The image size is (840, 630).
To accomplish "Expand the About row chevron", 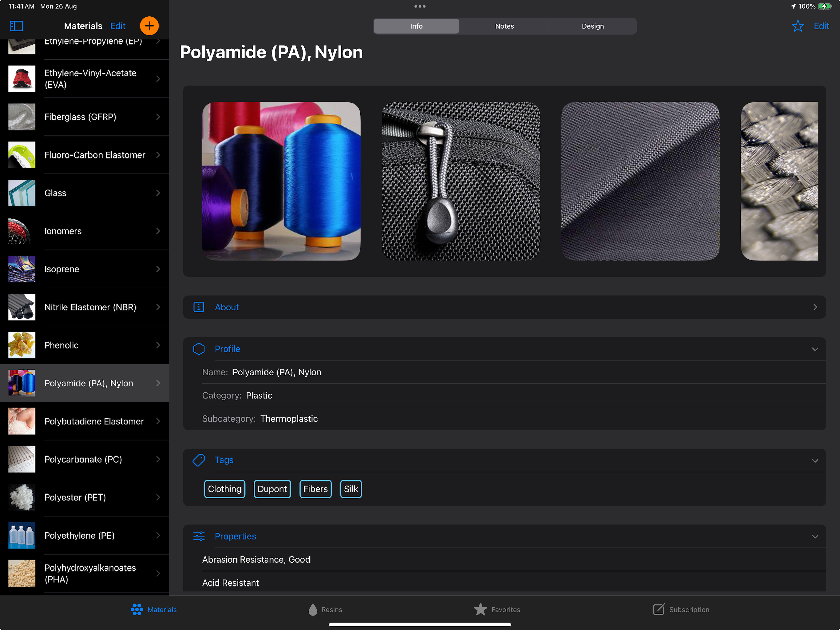I will click(x=815, y=307).
